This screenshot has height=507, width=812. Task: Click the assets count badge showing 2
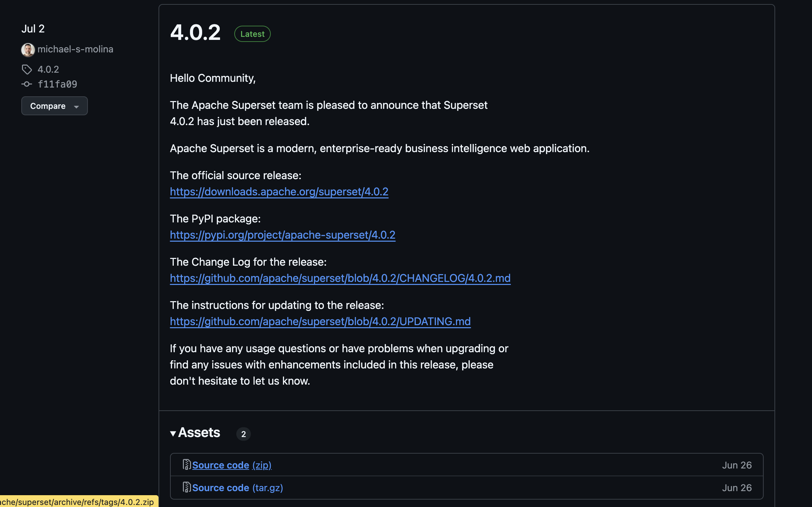(x=243, y=434)
